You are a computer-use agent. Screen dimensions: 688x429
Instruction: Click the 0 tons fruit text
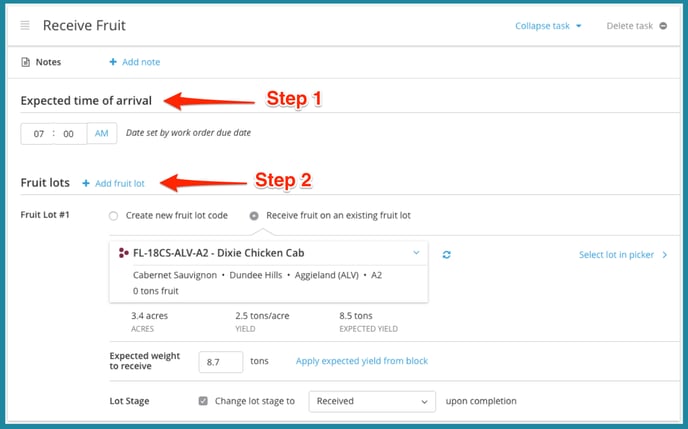156,291
